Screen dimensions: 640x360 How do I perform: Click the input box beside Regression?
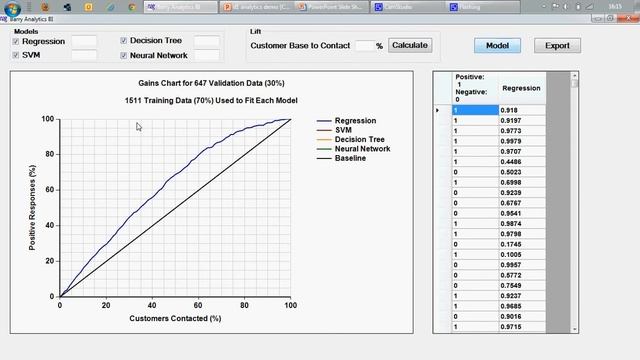pyautogui.click(x=84, y=41)
